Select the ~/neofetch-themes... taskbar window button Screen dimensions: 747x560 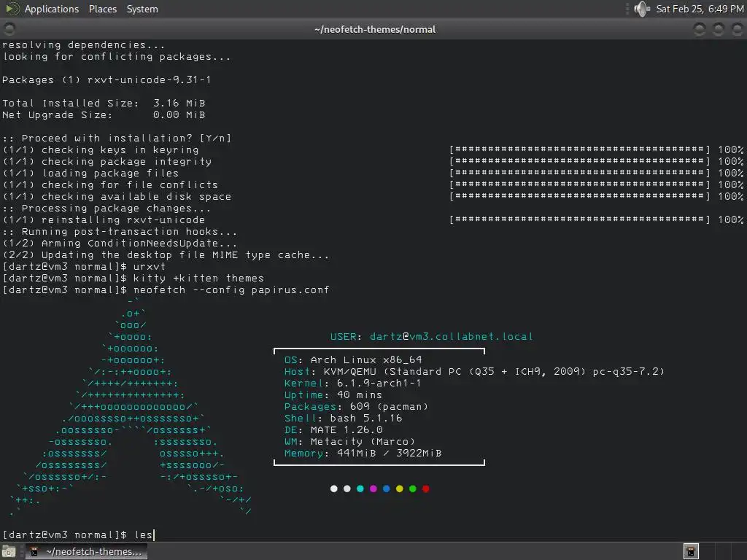(x=86, y=551)
